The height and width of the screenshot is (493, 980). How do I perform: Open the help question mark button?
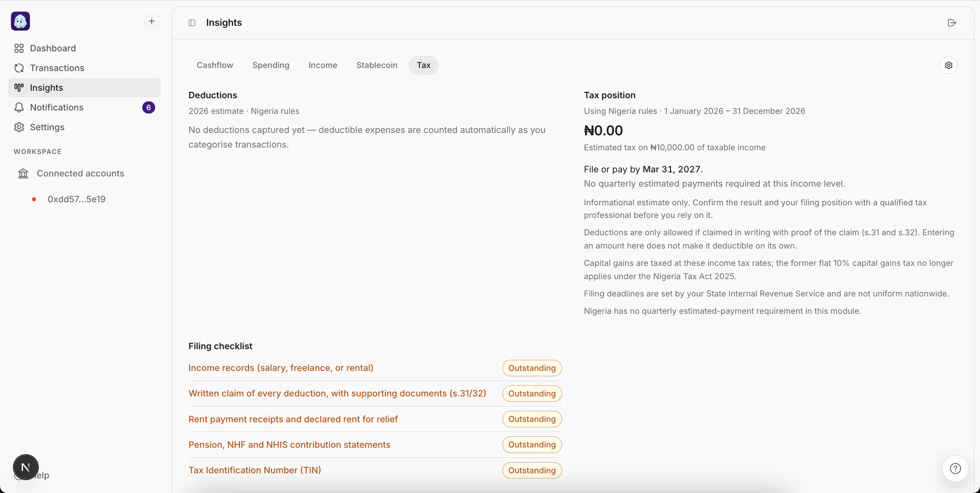pos(955,469)
